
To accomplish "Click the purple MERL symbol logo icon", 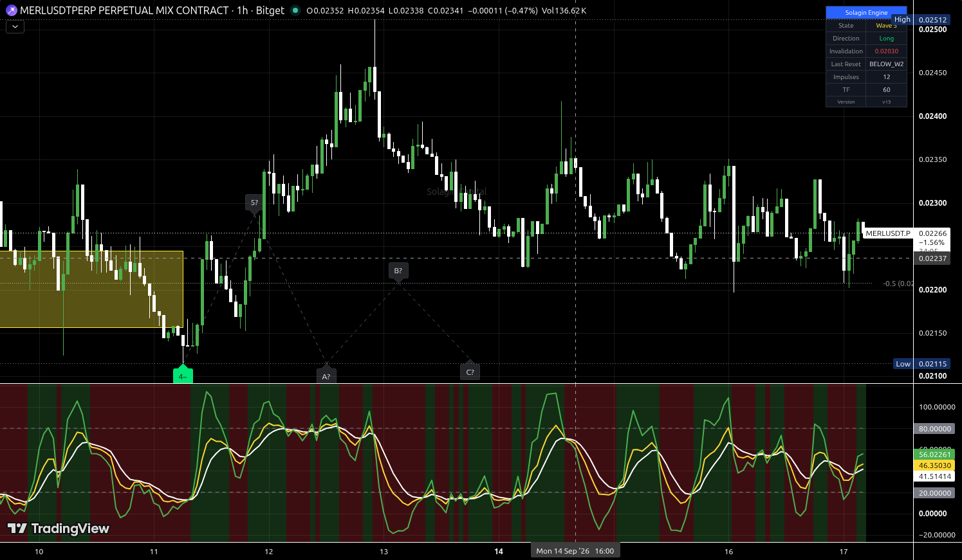I will (x=11, y=10).
